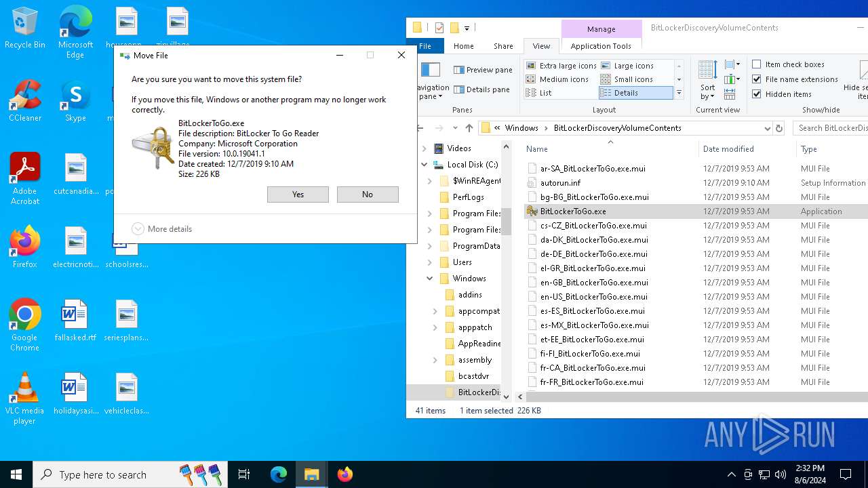Click No in Move File dialog
Screen dimensions: 868x488
pyautogui.click(x=368, y=195)
